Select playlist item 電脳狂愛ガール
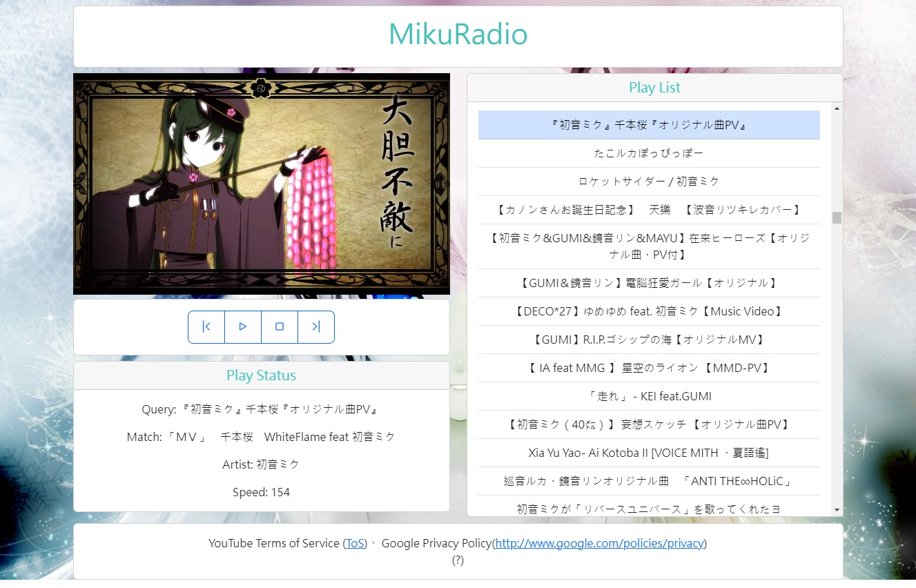The height and width of the screenshot is (588, 916). [649, 283]
